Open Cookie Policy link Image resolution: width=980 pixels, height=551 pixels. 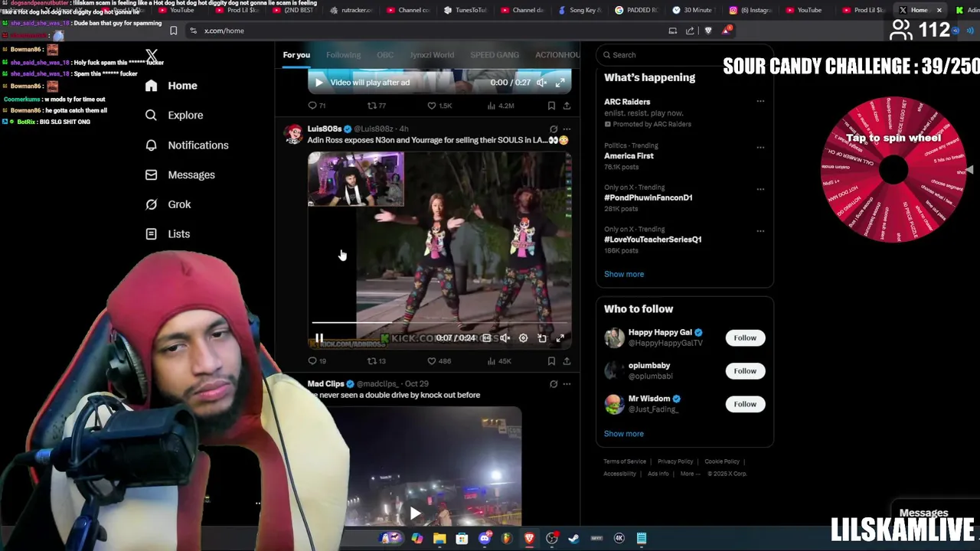coord(722,461)
